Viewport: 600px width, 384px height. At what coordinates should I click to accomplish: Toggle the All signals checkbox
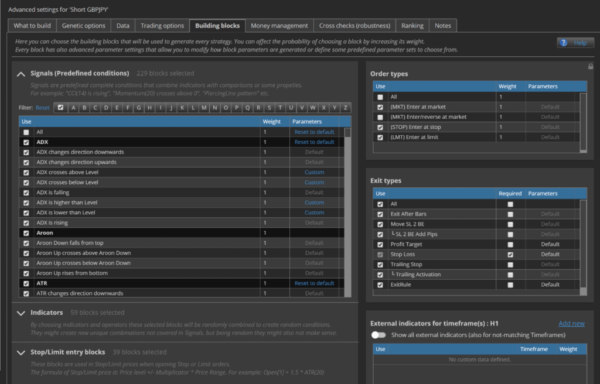26,132
